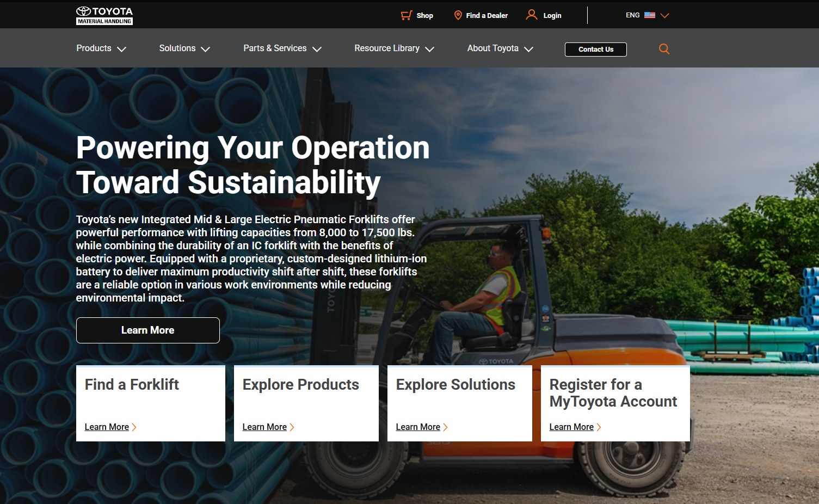Expand the About Toyota chevron
The width and height of the screenshot is (819, 504).
[529, 49]
